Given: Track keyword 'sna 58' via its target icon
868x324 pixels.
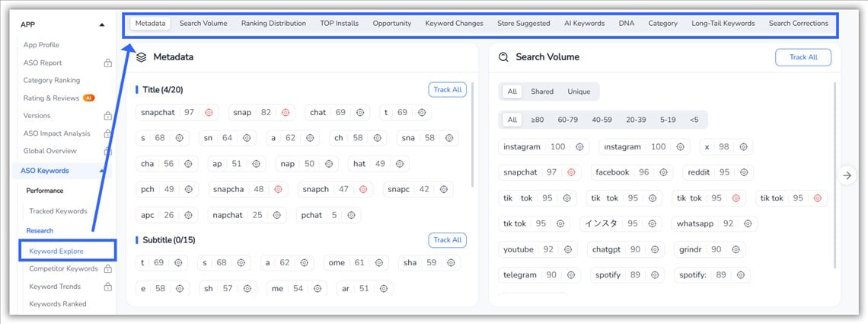Looking at the screenshot, I should click(449, 138).
